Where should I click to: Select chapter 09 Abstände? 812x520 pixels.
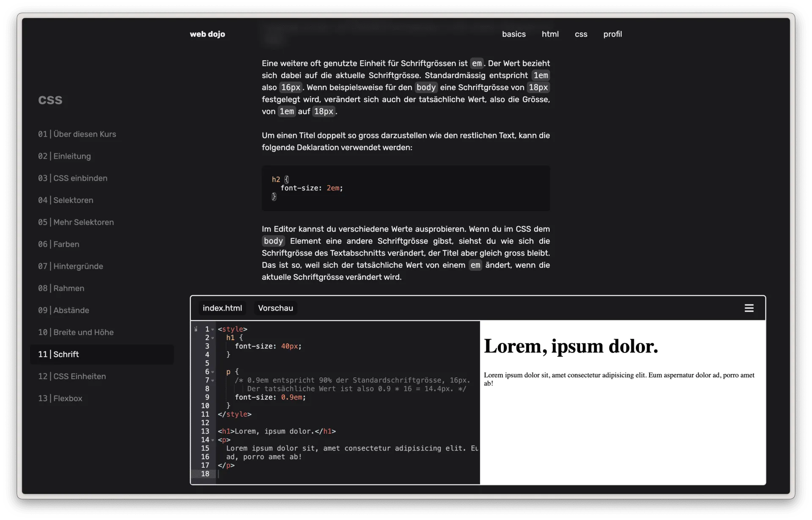pyautogui.click(x=64, y=310)
